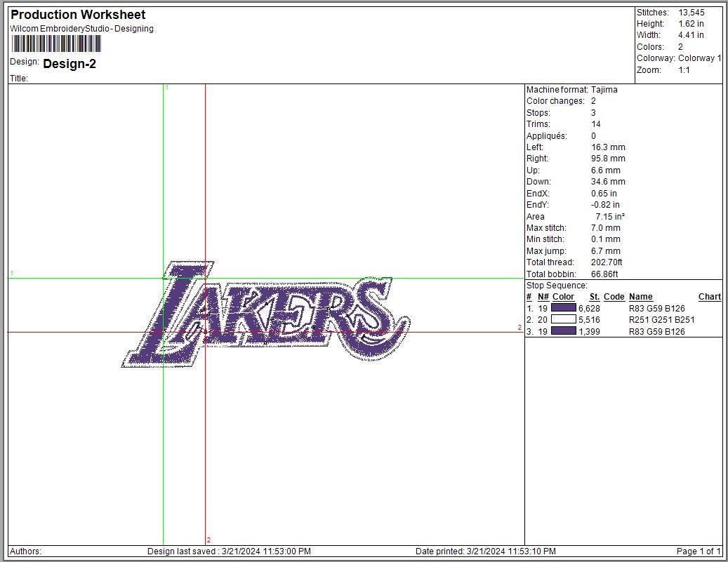This screenshot has width=728, height=562.
Task: Click the down value '34.6 mm'
Action: pyautogui.click(x=608, y=182)
